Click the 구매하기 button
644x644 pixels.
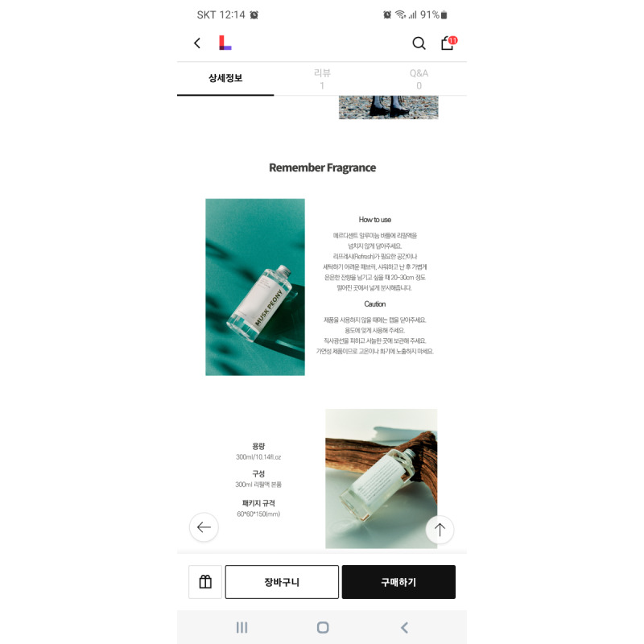click(398, 581)
